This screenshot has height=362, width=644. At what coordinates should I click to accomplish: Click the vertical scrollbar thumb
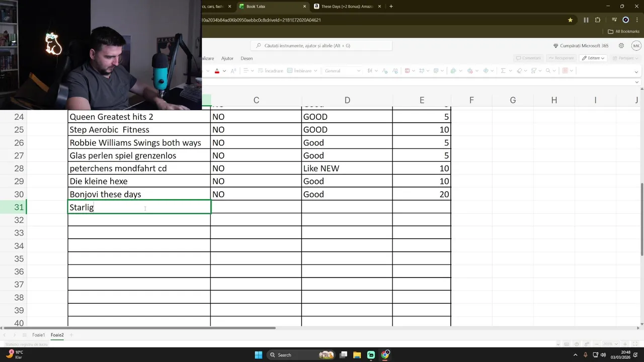[x=641, y=219]
